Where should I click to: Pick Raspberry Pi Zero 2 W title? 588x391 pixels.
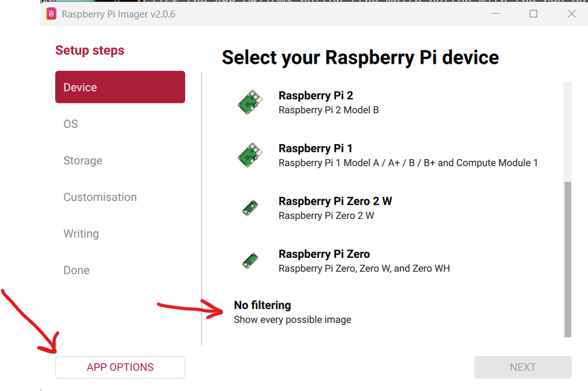click(335, 201)
